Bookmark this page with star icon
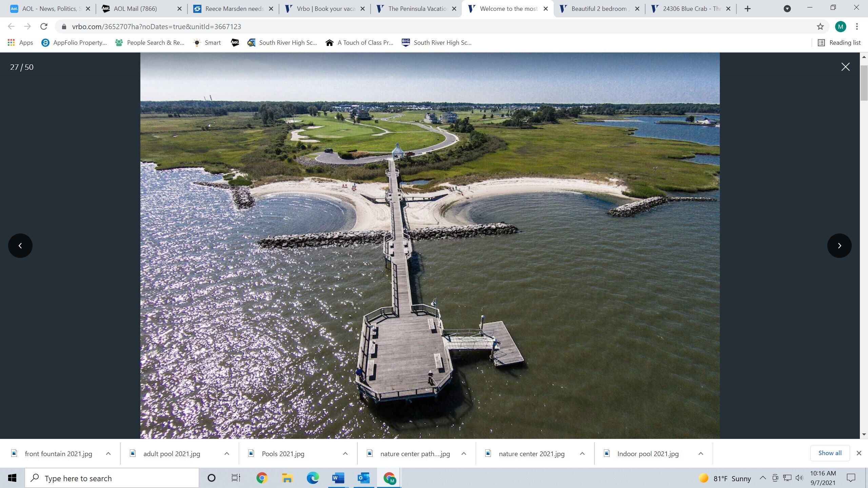This screenshot has width=868, height=488. pyautogui.click(x=820, y=26)
